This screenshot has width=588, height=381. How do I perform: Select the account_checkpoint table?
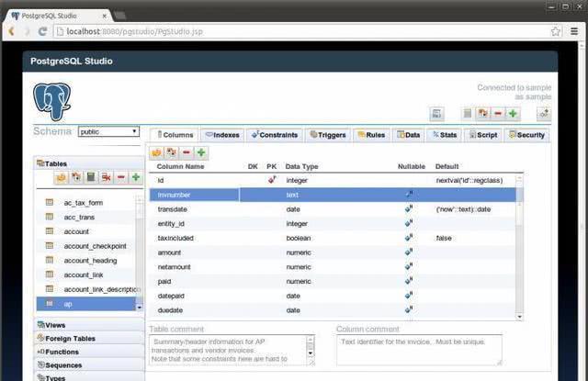[85, 246]
